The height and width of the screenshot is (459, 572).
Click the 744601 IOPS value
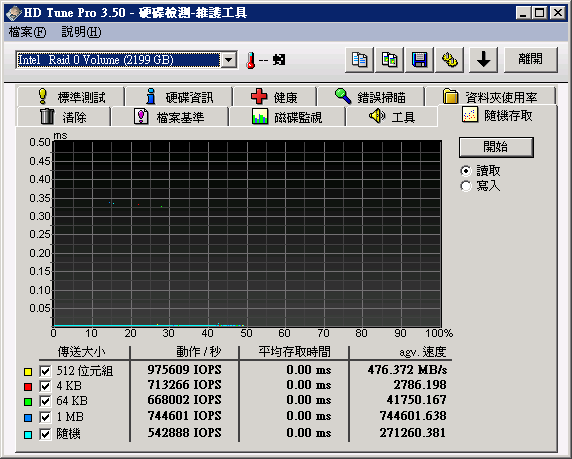tap(185, 416)
